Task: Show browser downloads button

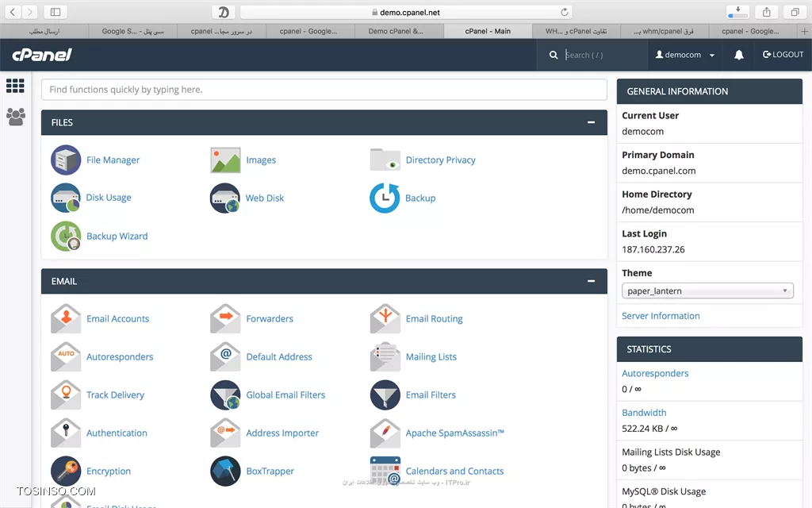Action: coord(738,12)
